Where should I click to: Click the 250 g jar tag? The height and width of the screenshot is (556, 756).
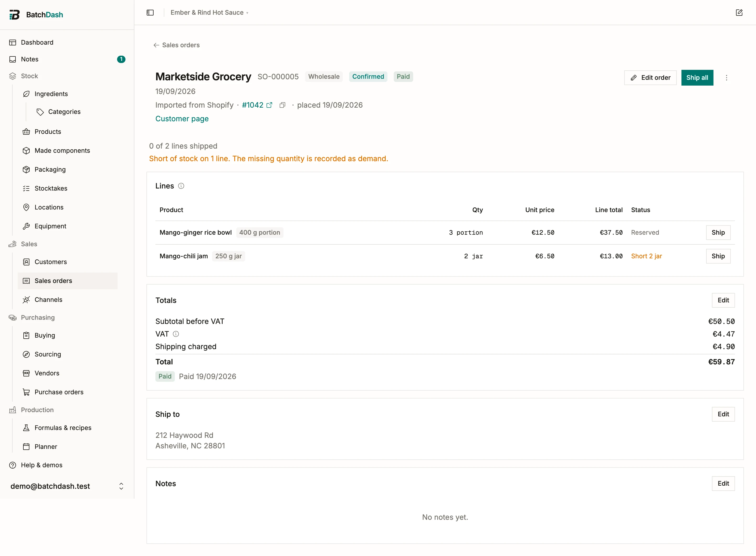coord(228,256)
